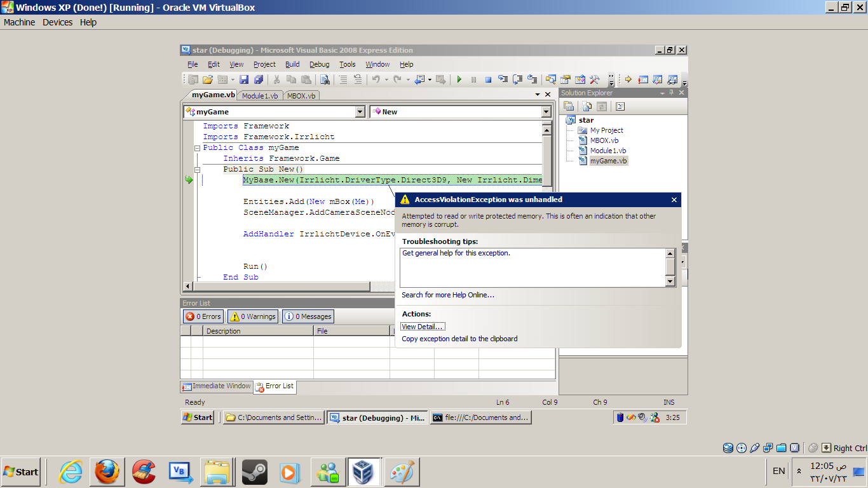Image resolution: width=868 pixels, height=488 pixels.
Task: Save the current file with the floppy icon
Action: click(x=244, y=79)
